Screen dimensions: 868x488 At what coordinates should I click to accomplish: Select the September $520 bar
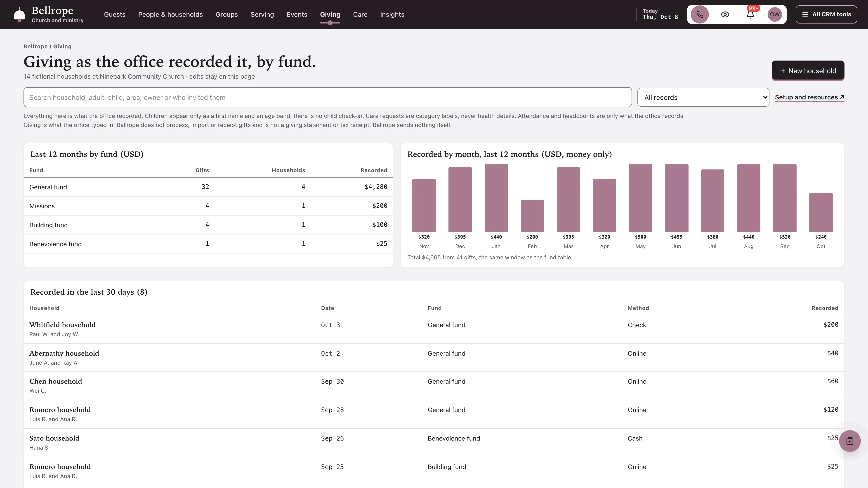(x=784, y=198)
